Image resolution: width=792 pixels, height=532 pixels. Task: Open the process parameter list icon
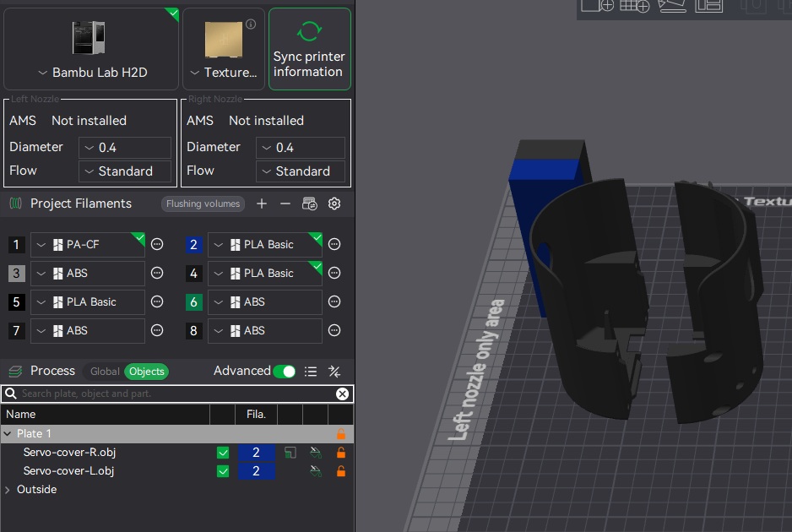pos(311,372)
